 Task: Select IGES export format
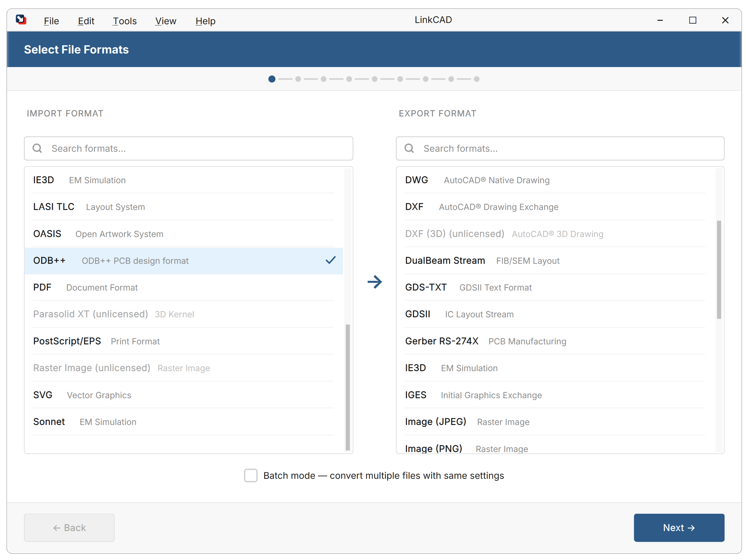pyautogui.click(x=555, y=395)
